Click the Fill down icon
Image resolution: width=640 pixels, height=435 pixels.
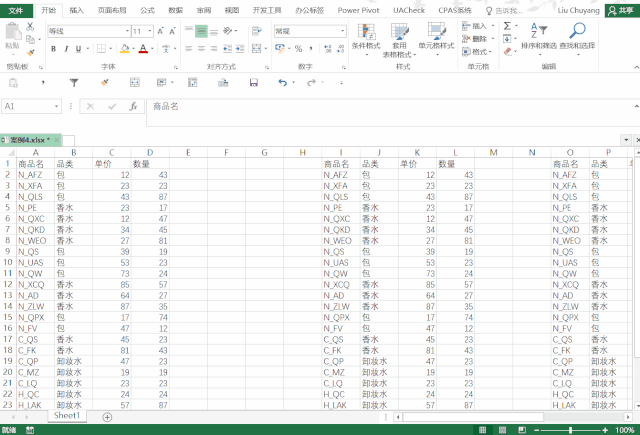(x=507, y=39)
